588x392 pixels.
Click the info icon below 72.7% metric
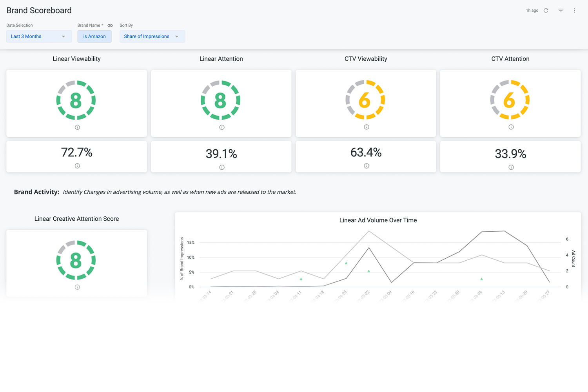point(77,167)
